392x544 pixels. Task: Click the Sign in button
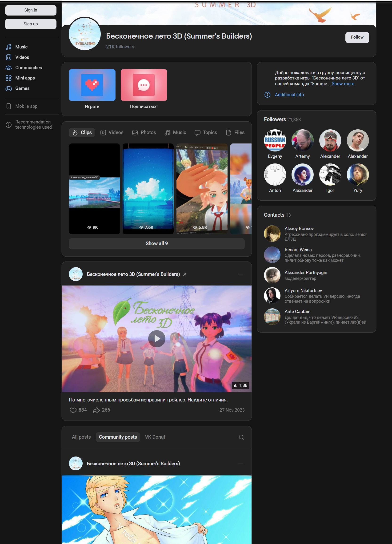(x=31, y=10)
